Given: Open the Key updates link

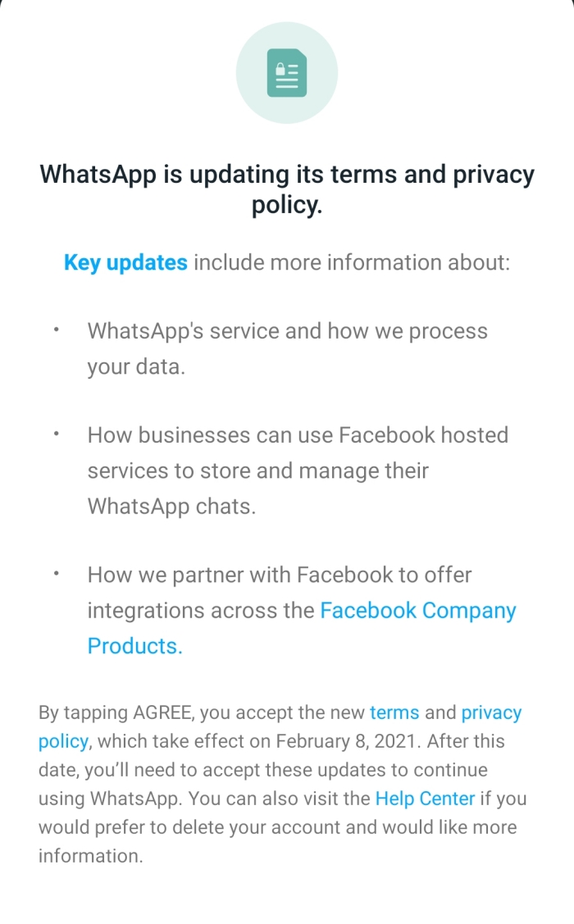Looking at the screenshot, I should click(125, 263).
